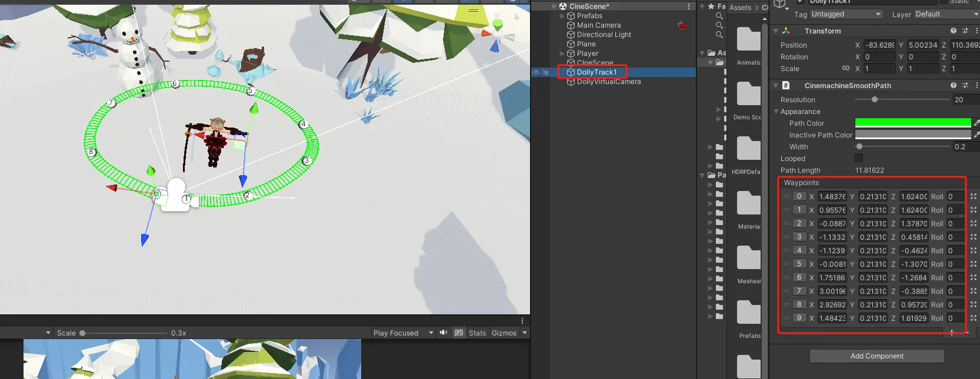Viewport: 980px width, 379px height.
Task: Open the gray Inactive Path Color swatch
Action: 913,135
